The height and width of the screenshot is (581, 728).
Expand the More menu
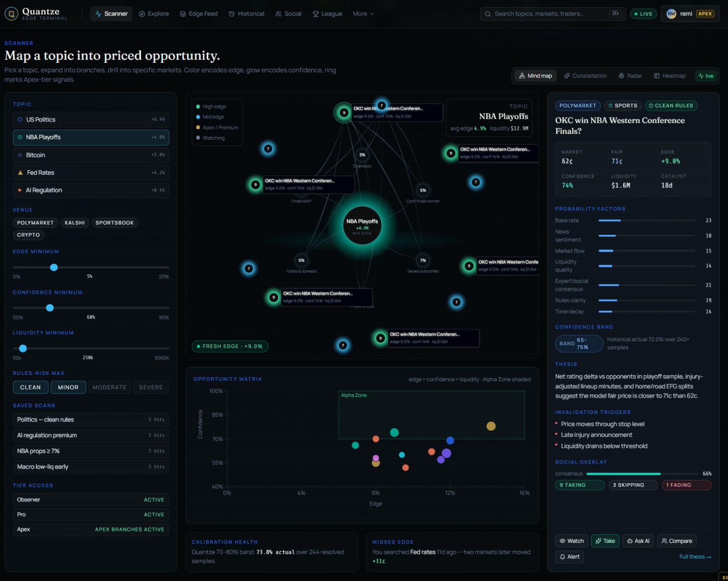click(x=364, y=14)
